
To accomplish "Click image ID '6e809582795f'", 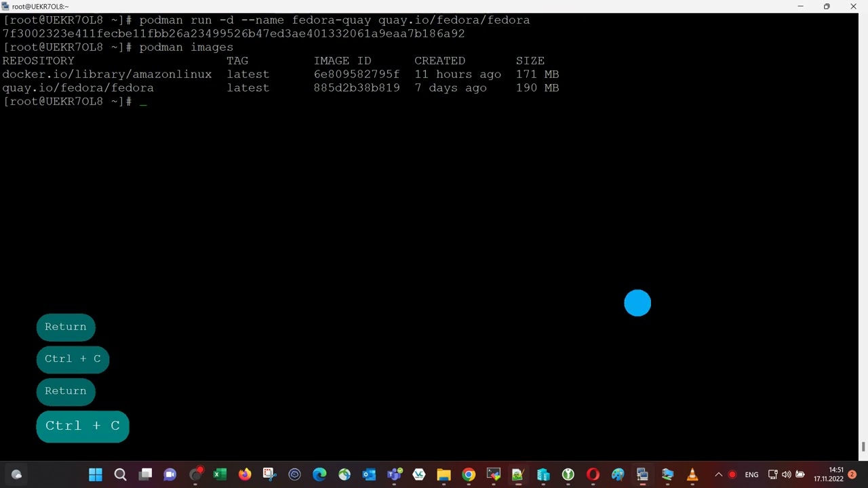I will [x=357, y=74].
